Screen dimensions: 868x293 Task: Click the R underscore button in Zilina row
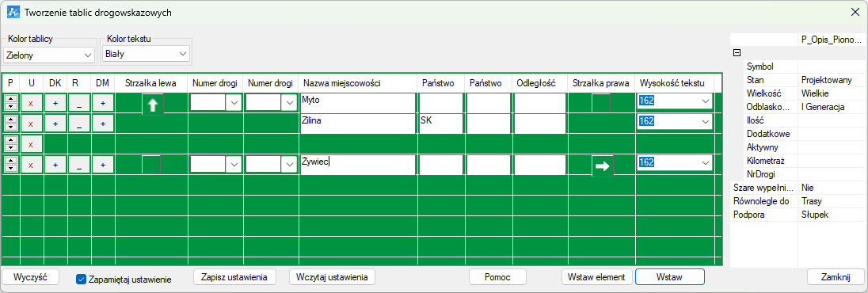tap(79, 124)
